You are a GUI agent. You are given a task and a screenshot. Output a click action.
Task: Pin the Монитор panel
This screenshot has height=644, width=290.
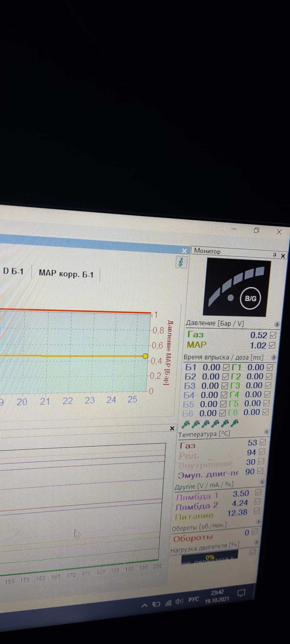pyautogui.click(x=275, y=256)
